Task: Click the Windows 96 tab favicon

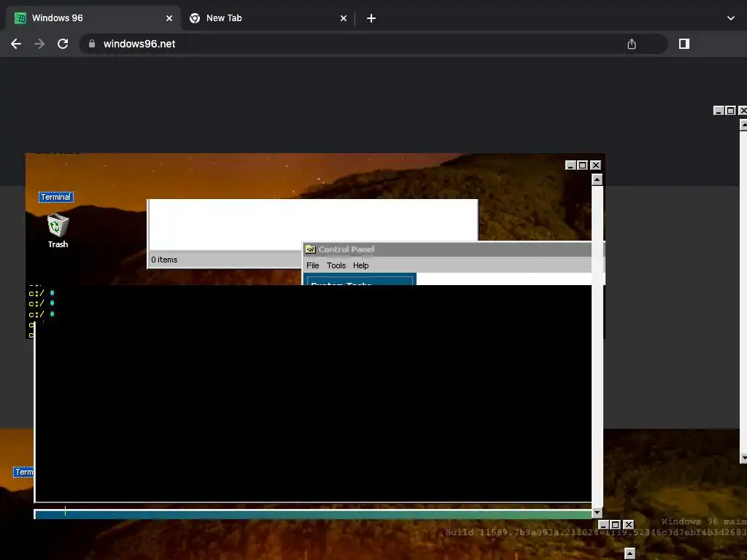Action: click(x=20, y=18)
